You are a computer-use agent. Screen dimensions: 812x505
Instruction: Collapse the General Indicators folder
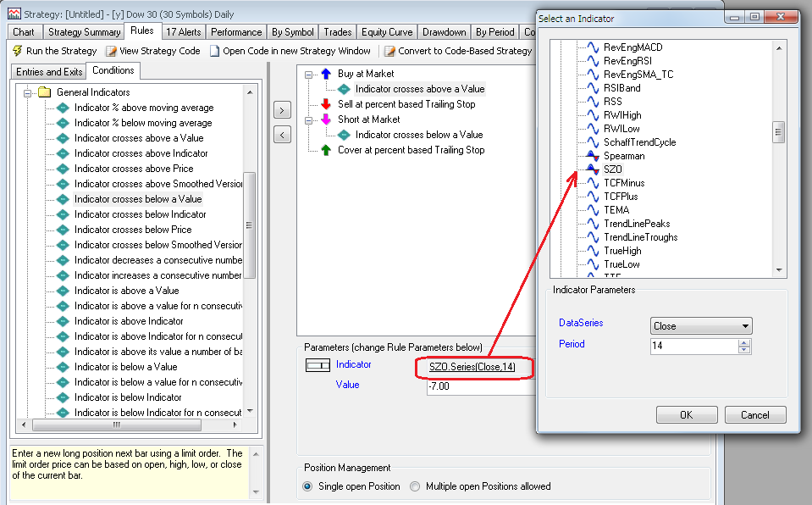(x=28, y=92)
